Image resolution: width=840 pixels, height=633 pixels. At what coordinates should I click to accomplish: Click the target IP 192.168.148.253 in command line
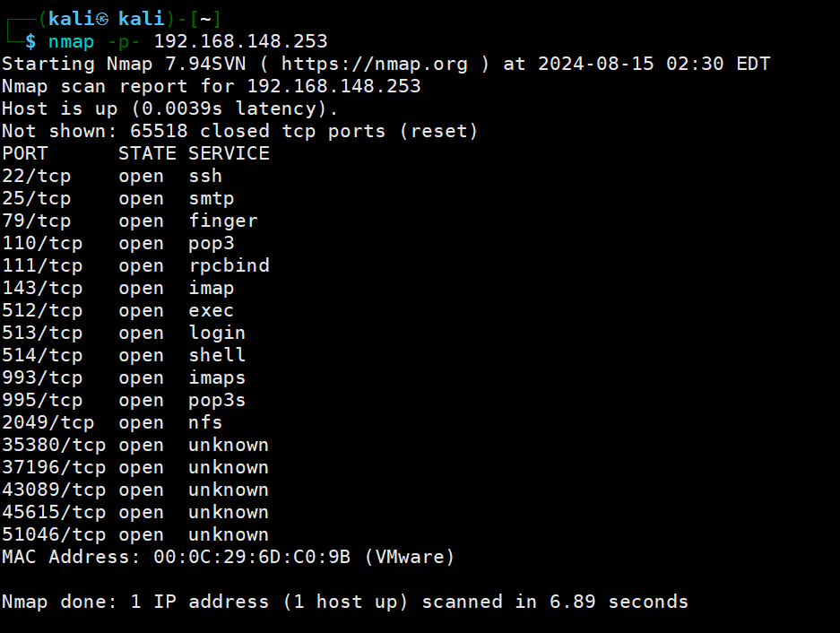[240, 41]
